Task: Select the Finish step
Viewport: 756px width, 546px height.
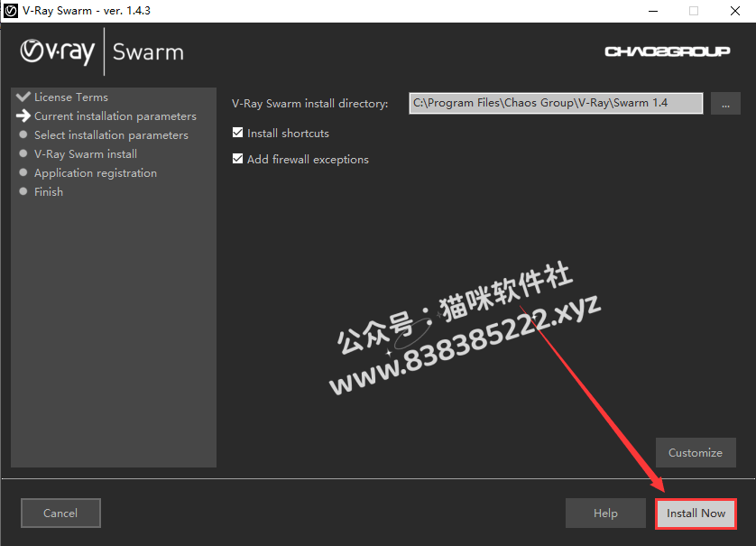Action: pos(48,191)
